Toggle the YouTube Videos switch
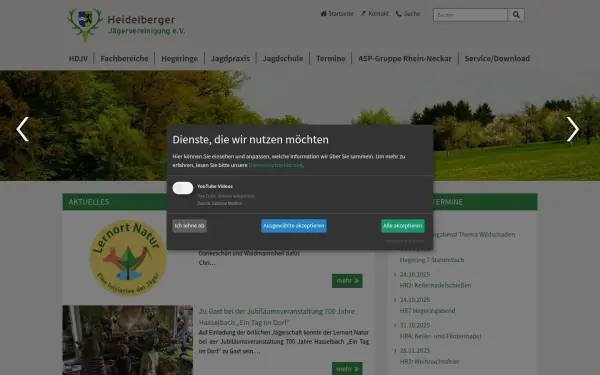The width and height of the screenshot is (600, 375). (x=183, y=188)
